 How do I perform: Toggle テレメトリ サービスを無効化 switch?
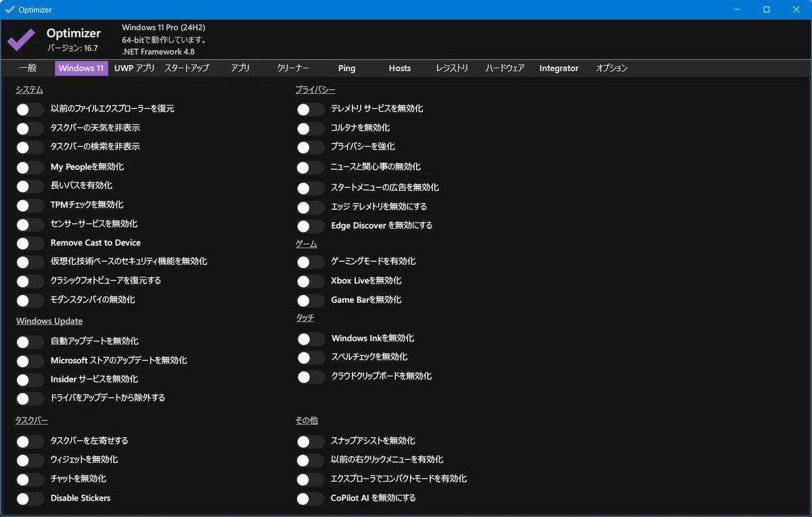click(x=311, y=109)
